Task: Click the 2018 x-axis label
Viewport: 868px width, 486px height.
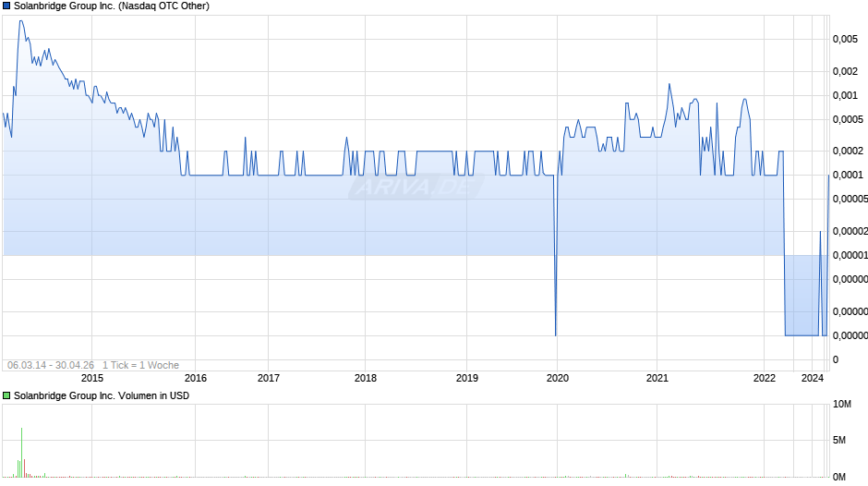Action: (366, 378)
